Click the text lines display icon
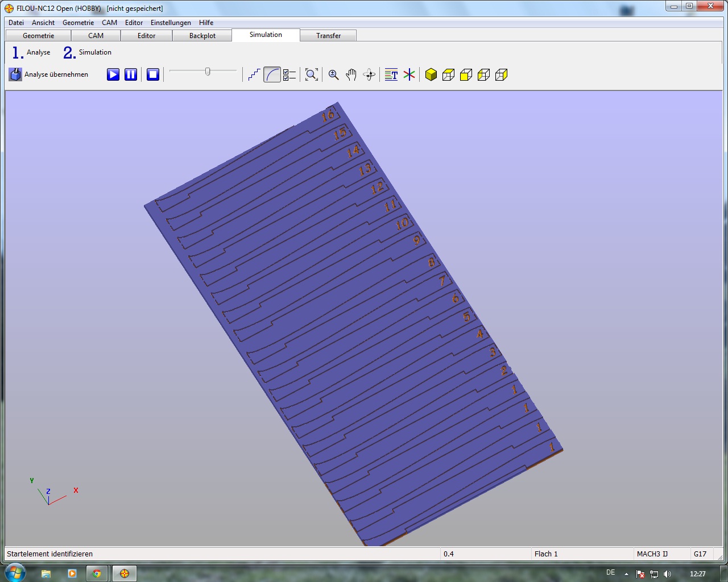This screenshot has width=728, height=582. 391,74
